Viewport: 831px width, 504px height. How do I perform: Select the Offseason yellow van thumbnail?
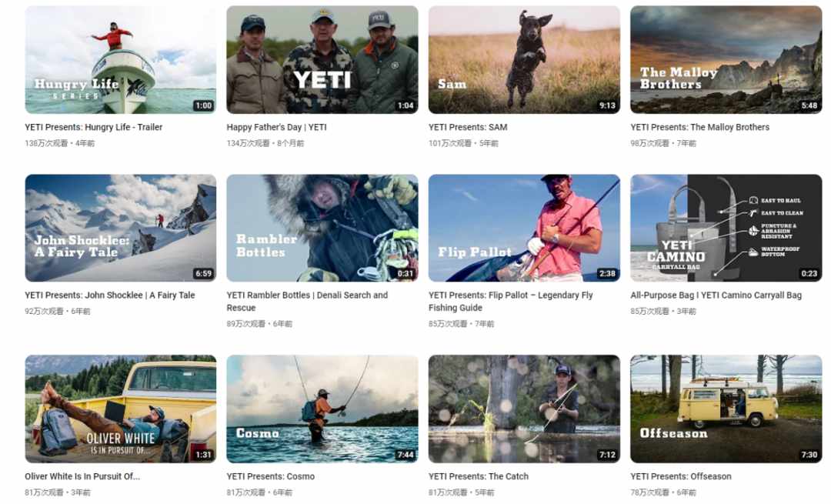[x=726, y=409]
